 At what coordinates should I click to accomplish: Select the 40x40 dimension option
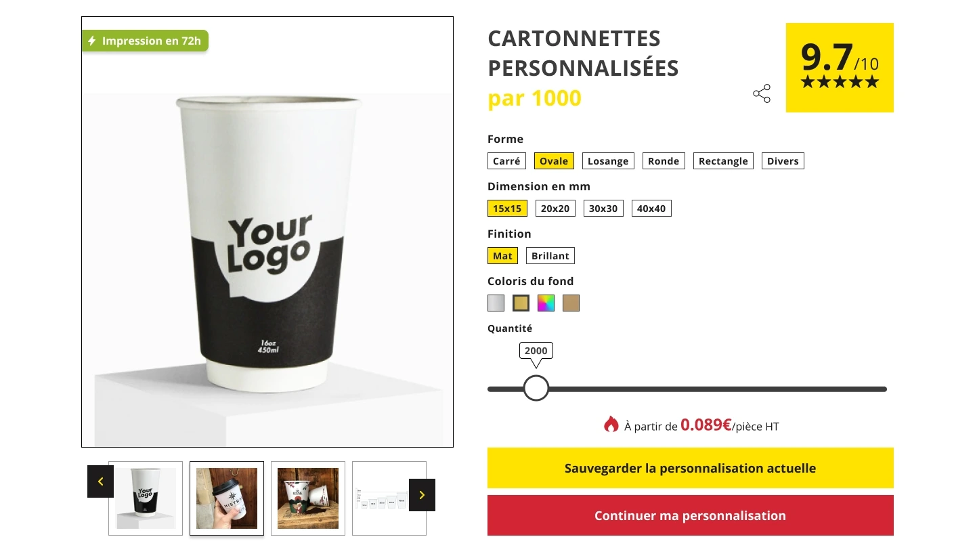(x=651, y=209)
